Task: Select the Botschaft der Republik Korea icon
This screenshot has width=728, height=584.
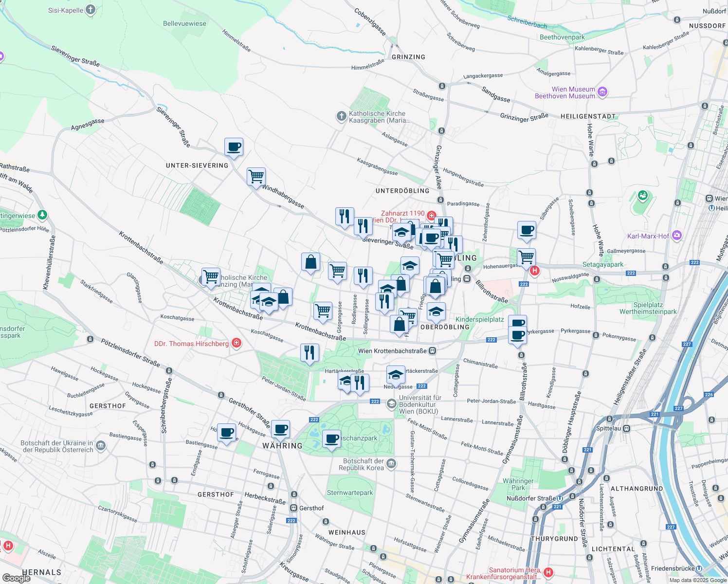Action: (392, 464)
